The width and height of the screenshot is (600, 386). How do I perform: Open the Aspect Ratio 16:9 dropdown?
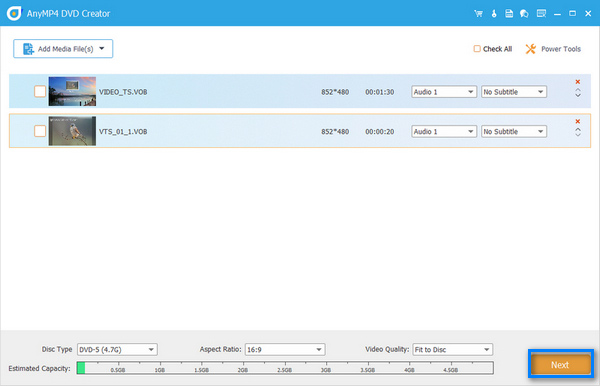point(285,350)
